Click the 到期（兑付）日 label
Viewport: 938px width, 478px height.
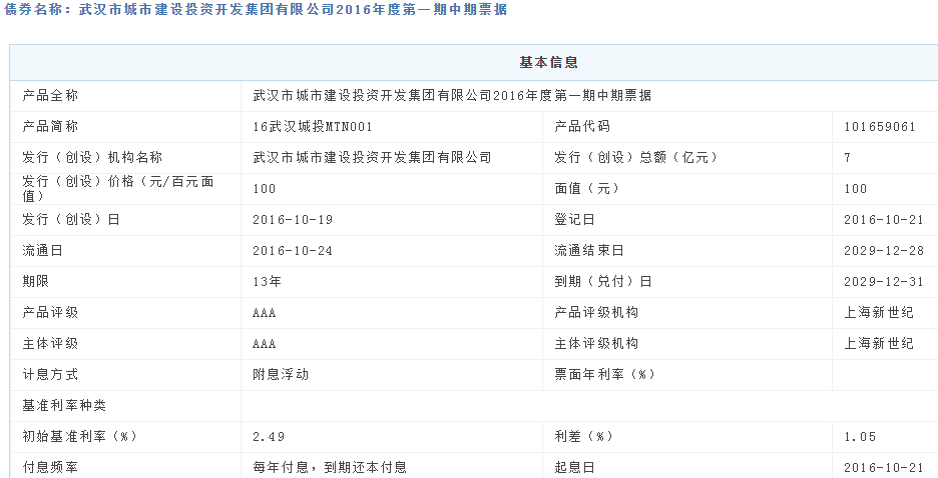(x=602, y=282)
